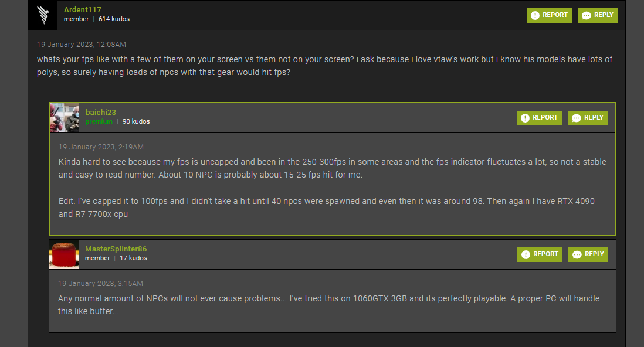644x347 pixels.
Task: Open MasterSplinter86's avatar image
Action: 64,254
